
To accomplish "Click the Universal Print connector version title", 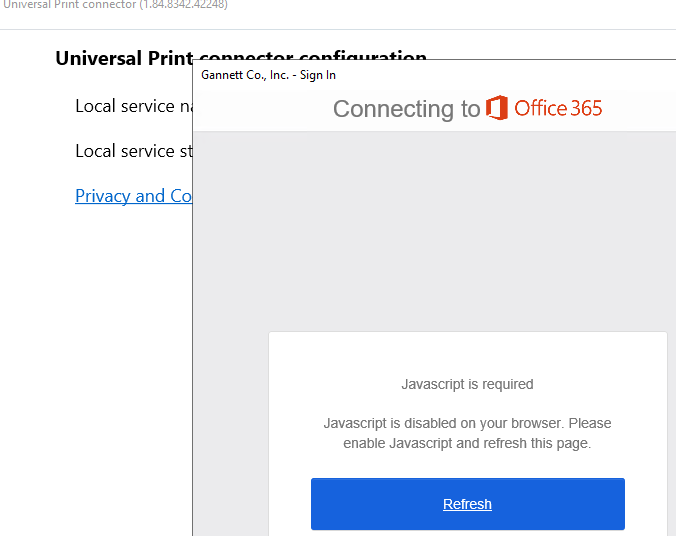I will click(115, 5).
